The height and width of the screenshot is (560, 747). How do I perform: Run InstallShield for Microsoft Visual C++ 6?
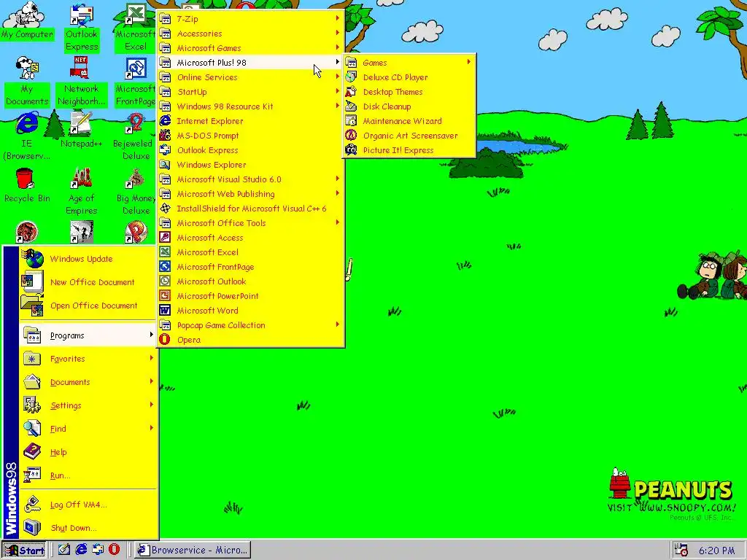(251, 209)
